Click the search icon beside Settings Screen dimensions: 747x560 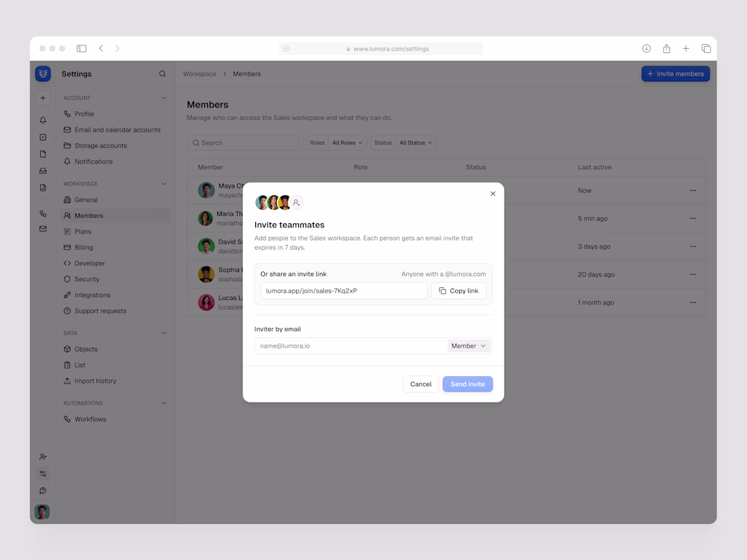[162, 74]
